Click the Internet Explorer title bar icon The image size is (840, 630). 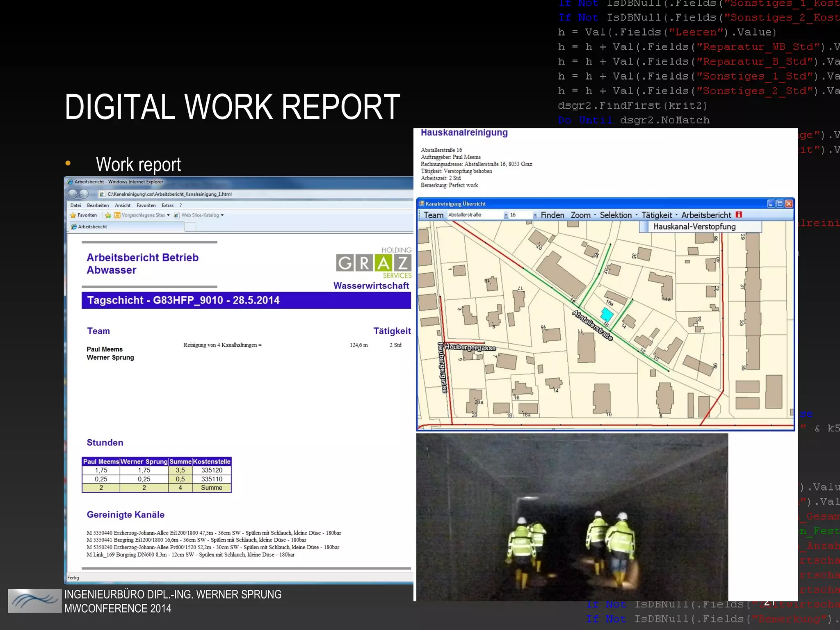(70, 182)
